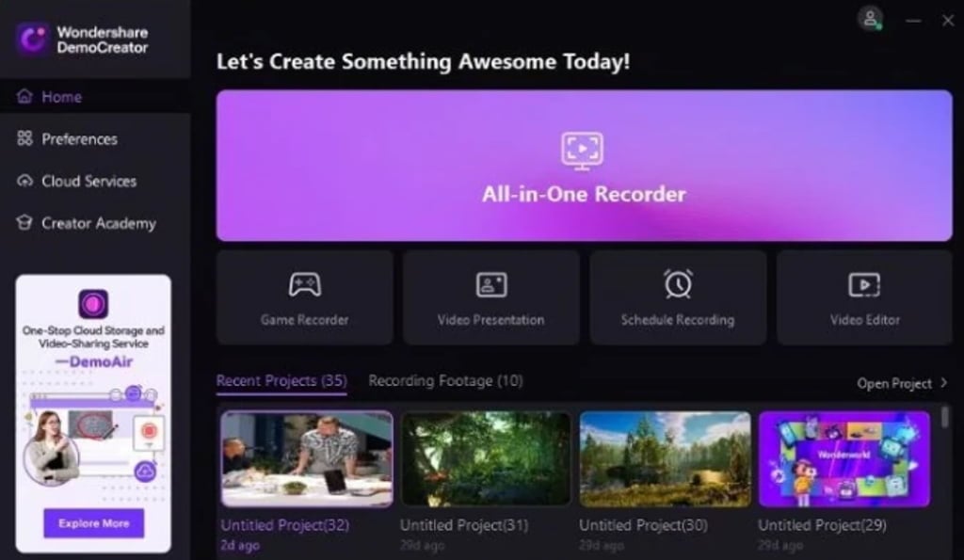Click the projects list vertical scrollbar

click(x=945, y=419)
